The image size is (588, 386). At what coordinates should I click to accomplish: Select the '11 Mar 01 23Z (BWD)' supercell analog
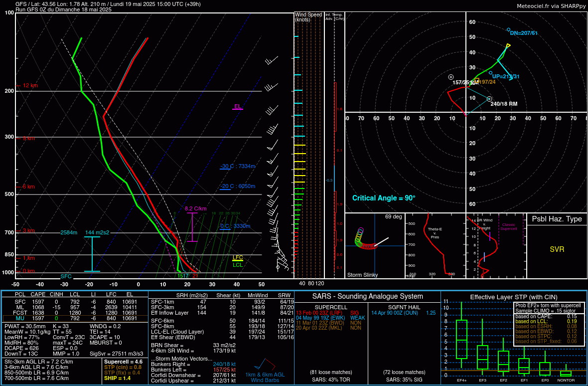(x=320, y=323)
